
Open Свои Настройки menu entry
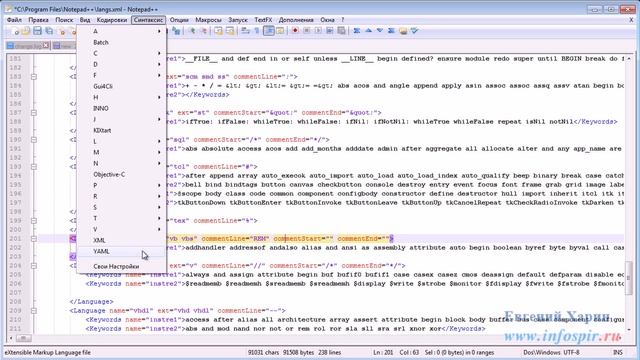[x=121, y=267]
